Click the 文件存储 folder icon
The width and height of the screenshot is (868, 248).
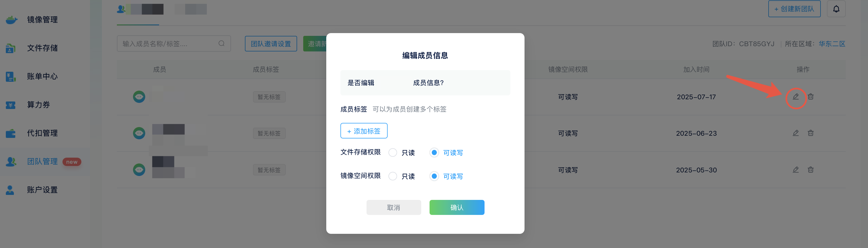(11, 48)
